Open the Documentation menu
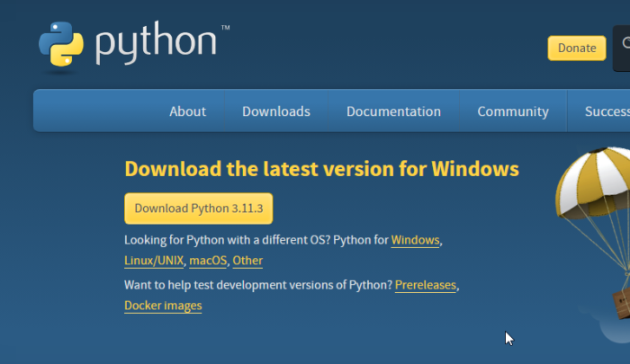 coord(393,111)
